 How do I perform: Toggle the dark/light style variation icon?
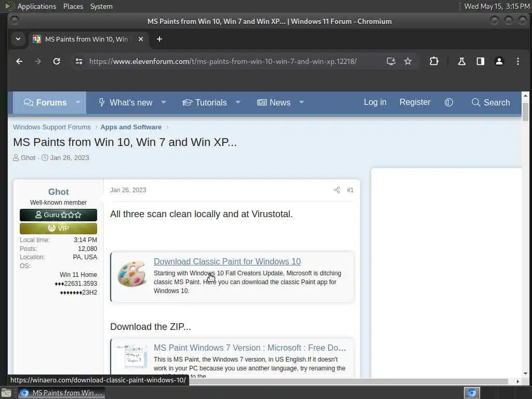[448, 102]
